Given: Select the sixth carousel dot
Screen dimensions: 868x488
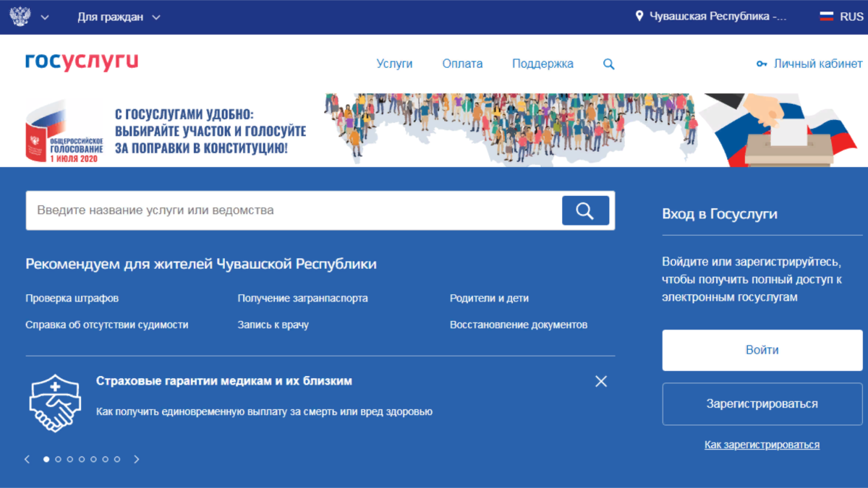Looking at the screenshot, I should (x=105, y=459).
